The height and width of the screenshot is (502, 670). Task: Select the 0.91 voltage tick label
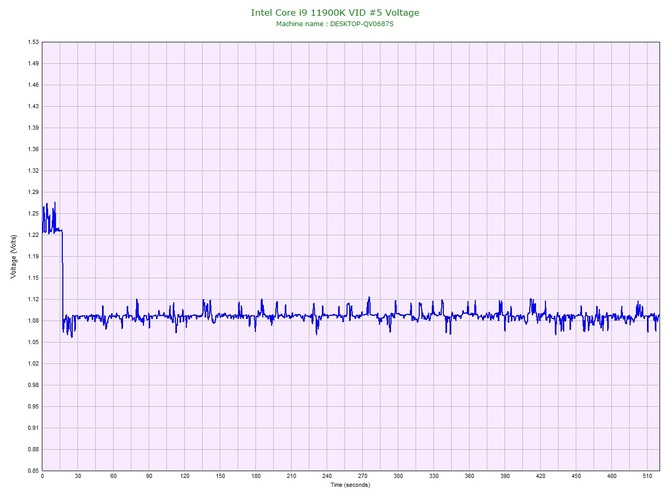[33, 428]
